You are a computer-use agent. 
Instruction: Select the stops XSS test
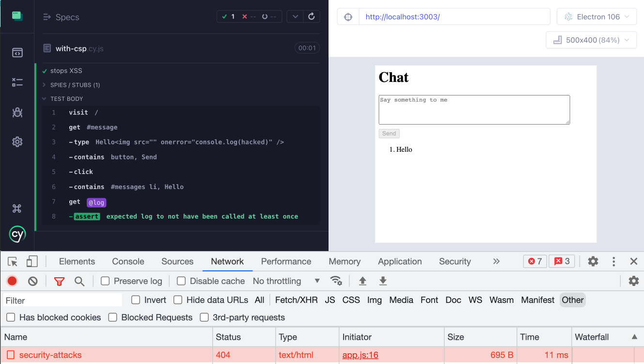(x=66, y=71)
